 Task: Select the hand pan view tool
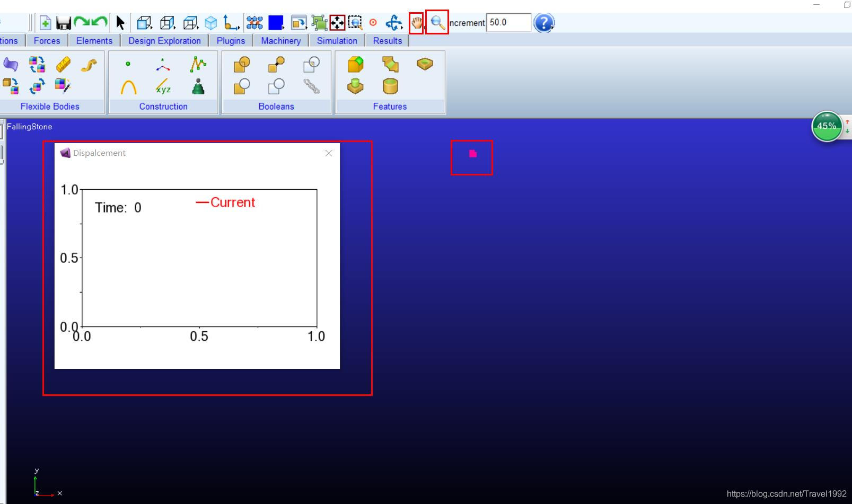pyautogui.click(x=416, y=23)
